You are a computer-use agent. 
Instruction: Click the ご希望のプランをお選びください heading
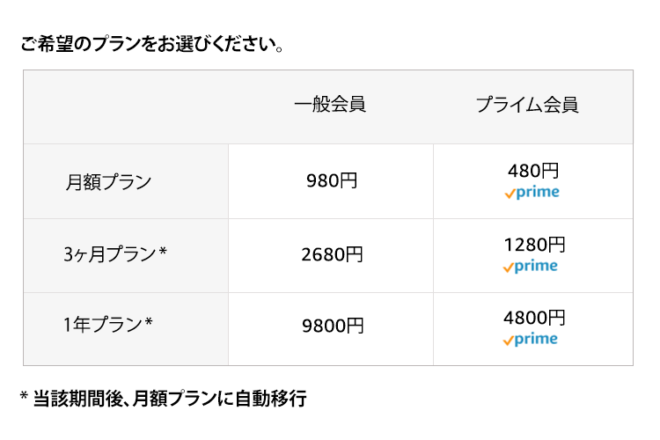pos(150,45)
